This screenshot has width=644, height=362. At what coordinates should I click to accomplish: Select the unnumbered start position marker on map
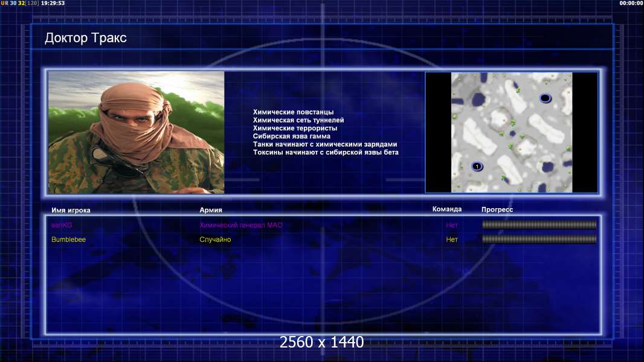[x=545, y=98]
